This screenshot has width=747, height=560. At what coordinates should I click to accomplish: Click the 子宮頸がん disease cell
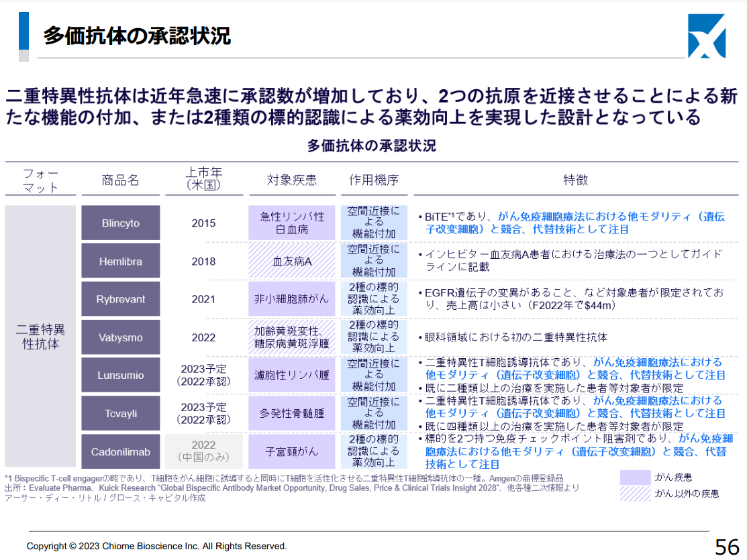(291, 452)
